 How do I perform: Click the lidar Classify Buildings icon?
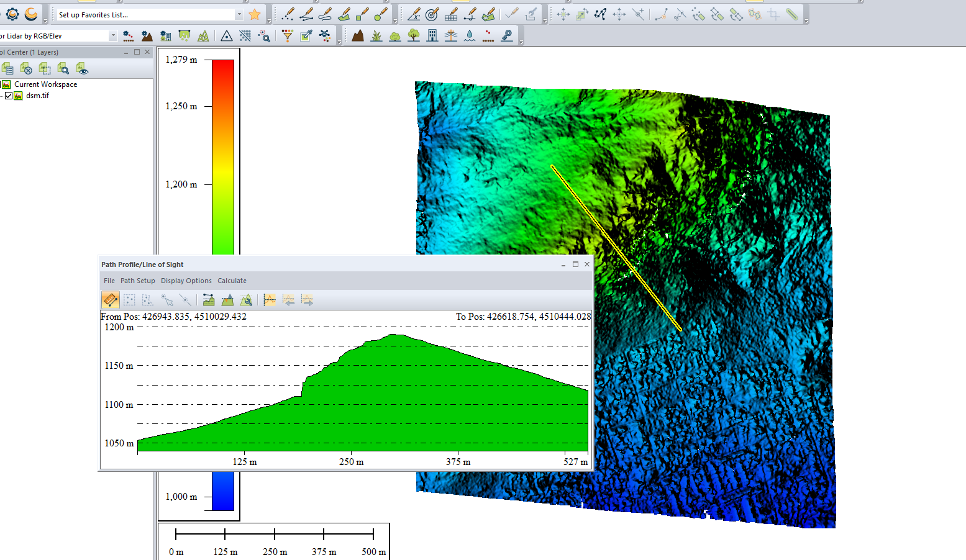coord(165,36)
